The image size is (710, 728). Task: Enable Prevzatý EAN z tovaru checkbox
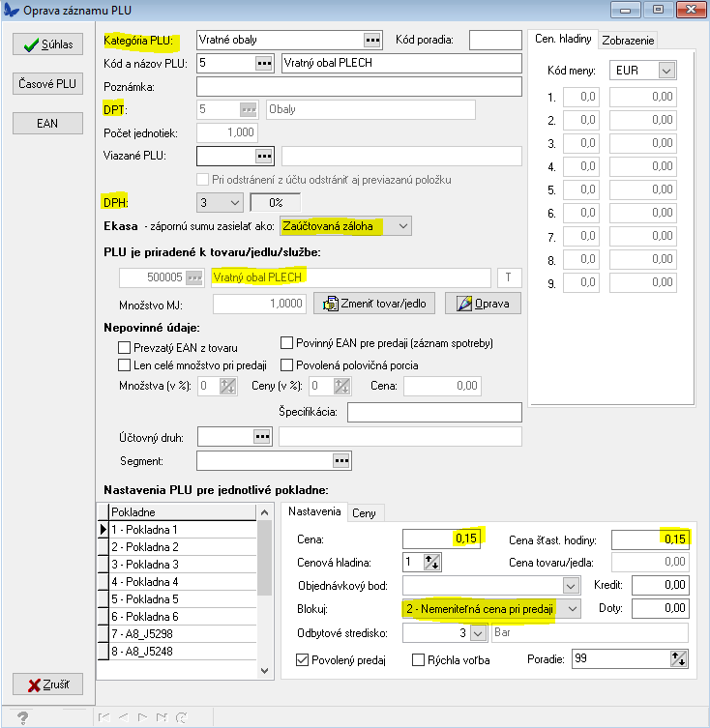tap(124, 348)
